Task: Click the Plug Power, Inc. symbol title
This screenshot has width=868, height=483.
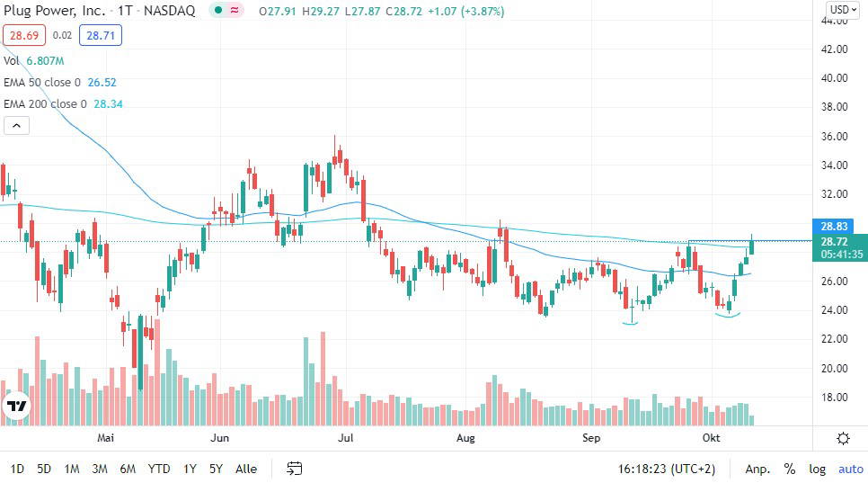Action: pos(54,11)
